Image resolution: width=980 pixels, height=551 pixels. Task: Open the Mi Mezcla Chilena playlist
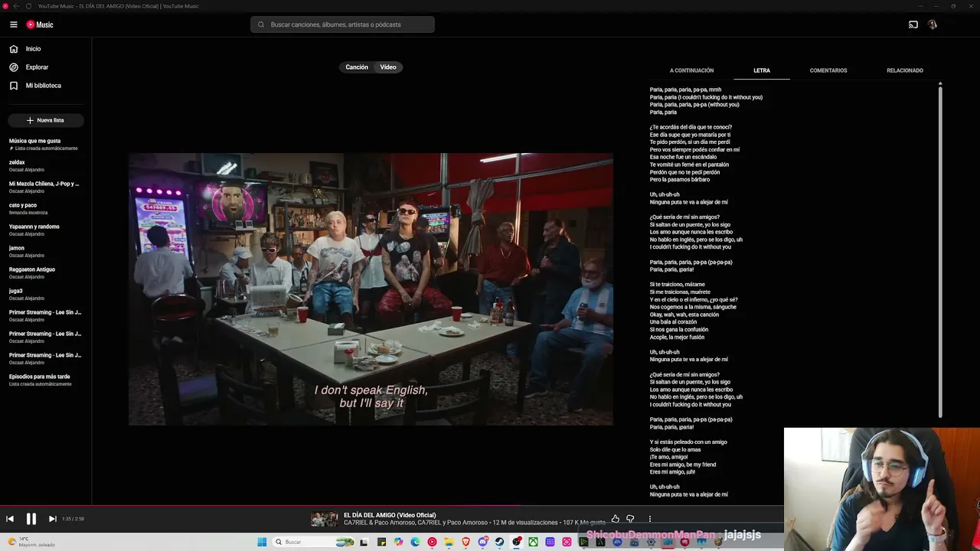pos(44,187)
